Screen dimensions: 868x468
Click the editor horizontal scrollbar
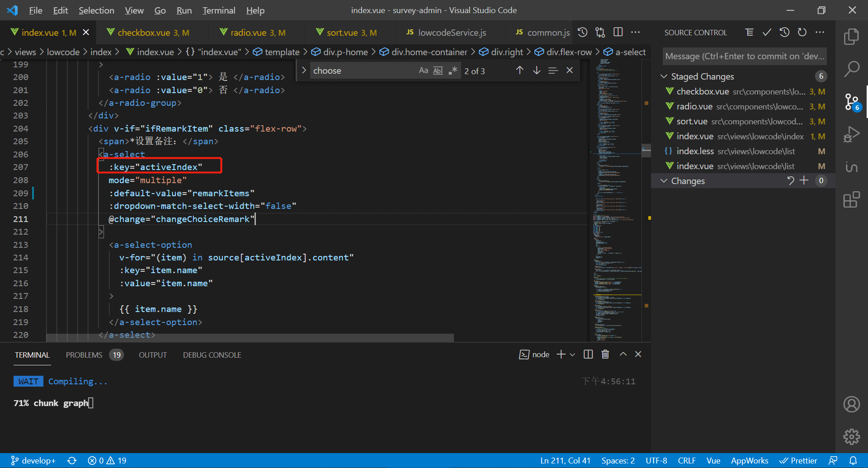tap(250, 338)
